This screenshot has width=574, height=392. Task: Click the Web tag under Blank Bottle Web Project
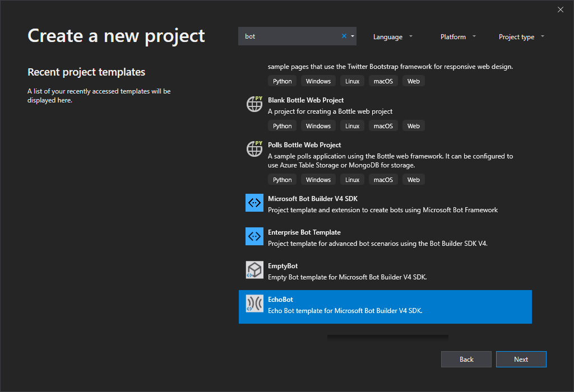(413, 126)
